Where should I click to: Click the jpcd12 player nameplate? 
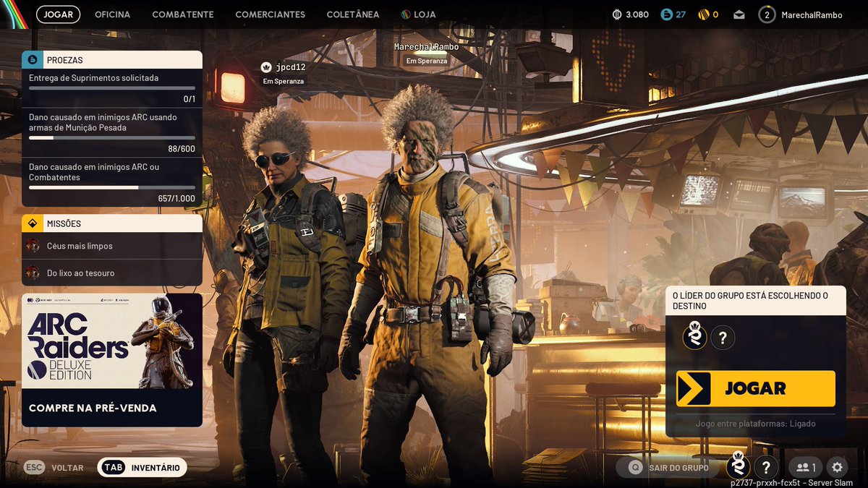(292, 67)
